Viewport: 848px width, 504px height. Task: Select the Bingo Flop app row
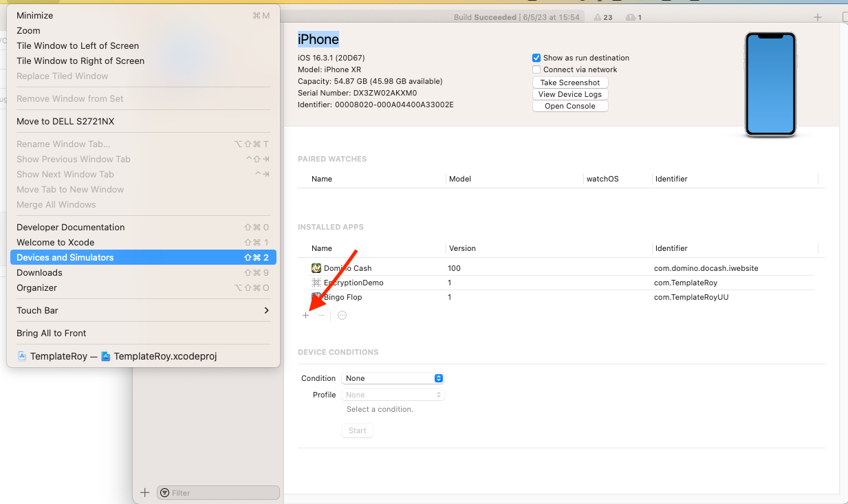(561, 297)
